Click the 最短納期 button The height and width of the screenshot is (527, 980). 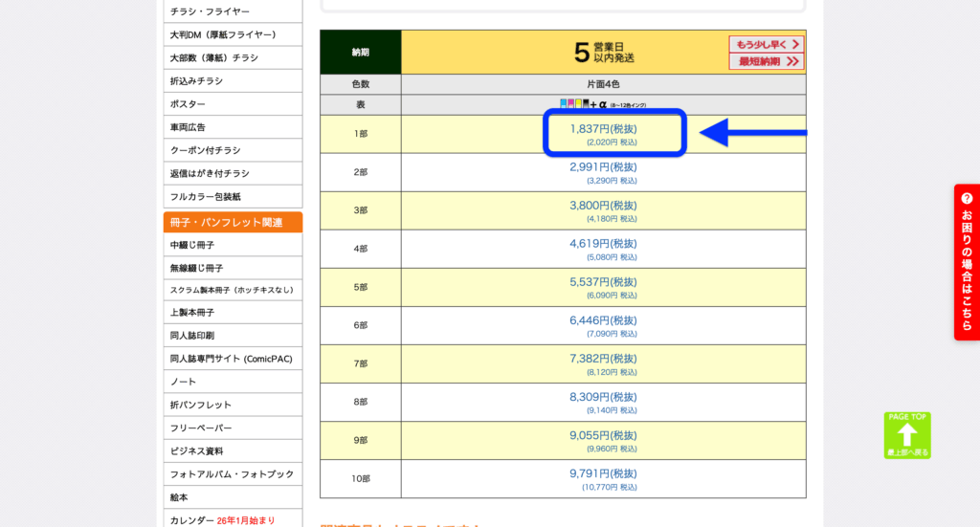767,61
